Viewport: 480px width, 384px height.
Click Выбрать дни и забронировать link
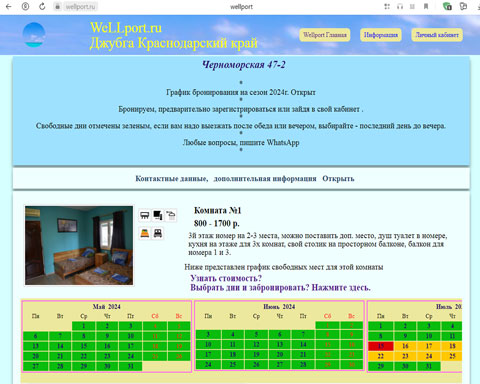click(x=280, y=287)
